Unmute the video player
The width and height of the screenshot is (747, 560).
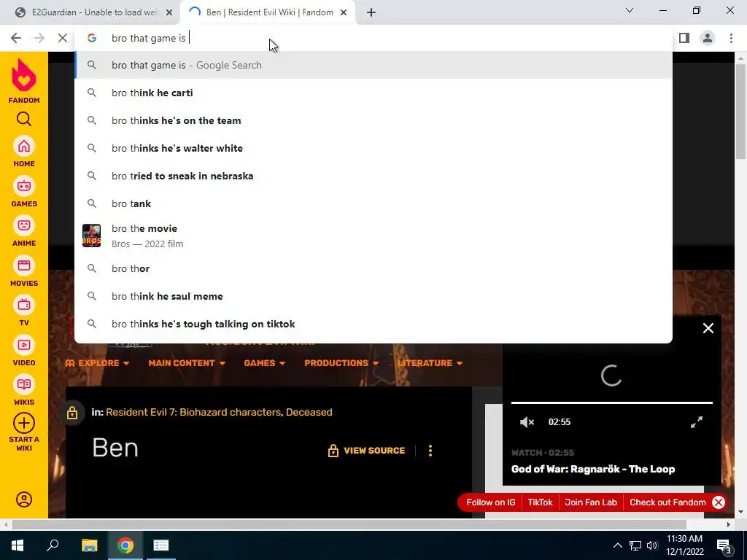pos(527,422)
